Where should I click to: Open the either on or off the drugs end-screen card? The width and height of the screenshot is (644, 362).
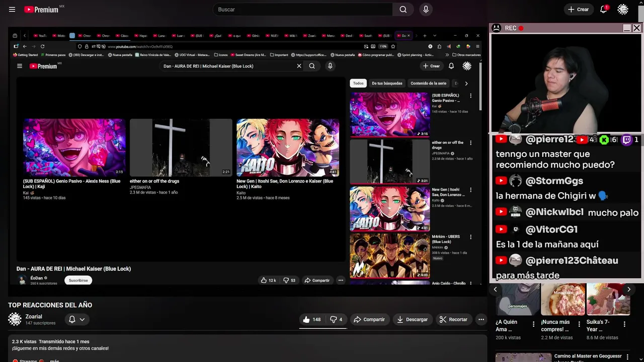(181, 147)
